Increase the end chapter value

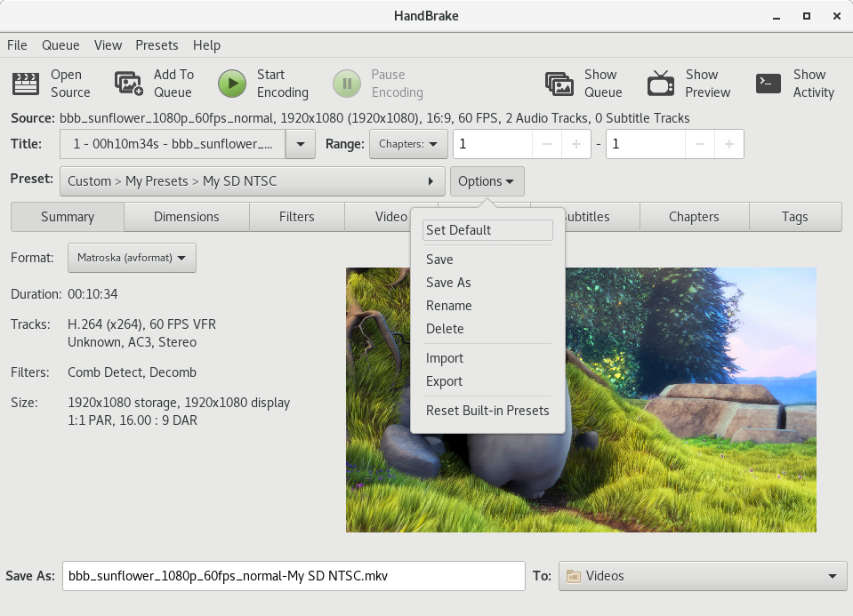click(729, 144)
